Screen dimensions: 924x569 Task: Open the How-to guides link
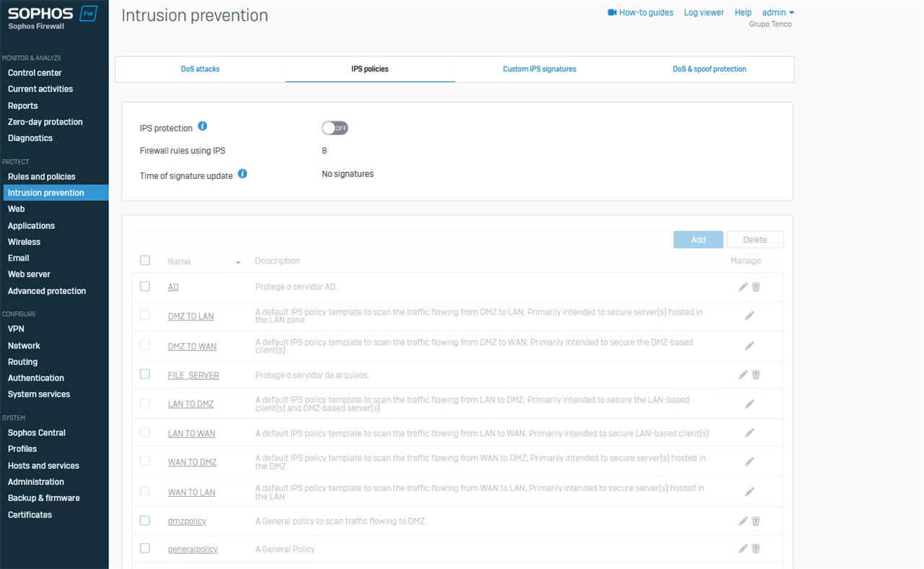(640, 12)
